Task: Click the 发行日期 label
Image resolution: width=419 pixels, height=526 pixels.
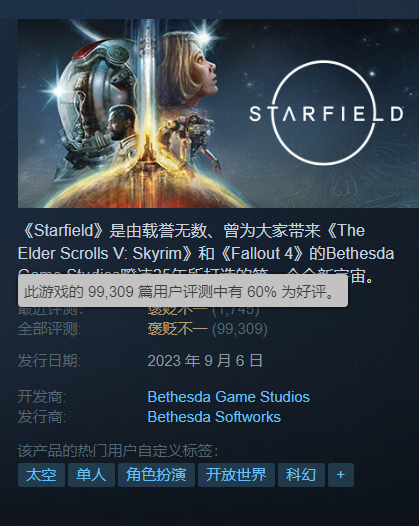Action: 49,361
